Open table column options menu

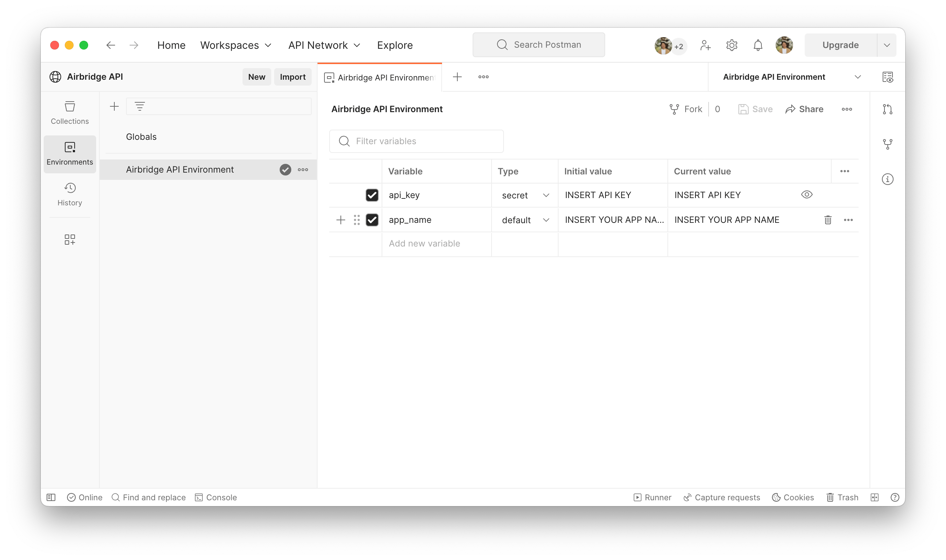click(844, 171)
